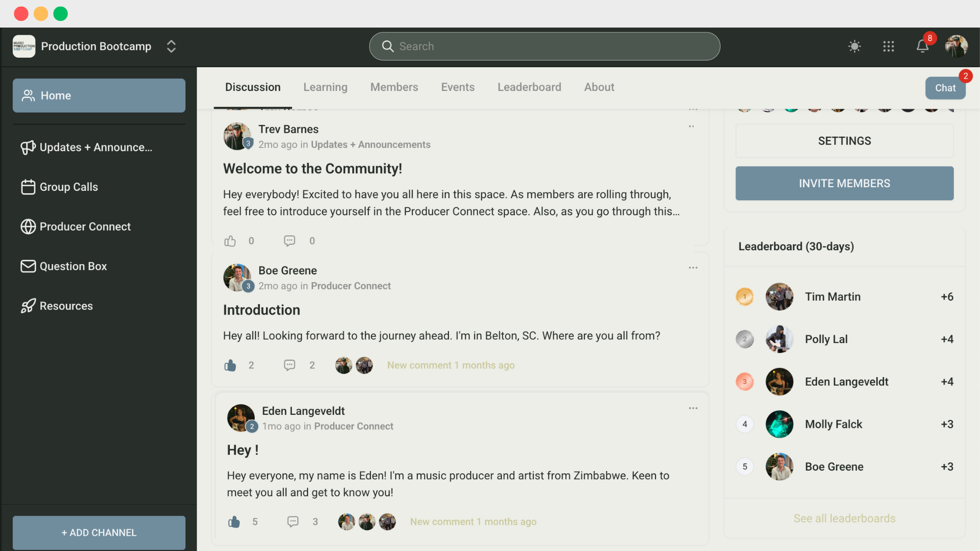Click the SETTINGS button
This screenshot has width=980, height=551.
(x=844, y=141)
